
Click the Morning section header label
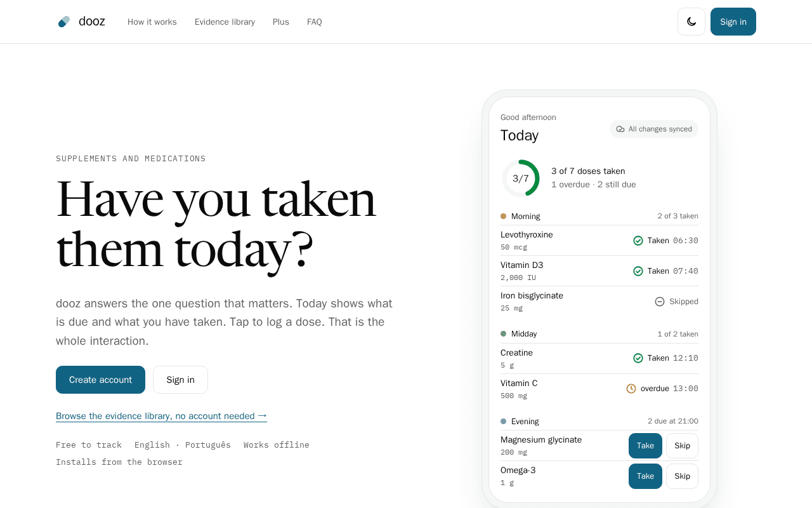click(526, 217)
